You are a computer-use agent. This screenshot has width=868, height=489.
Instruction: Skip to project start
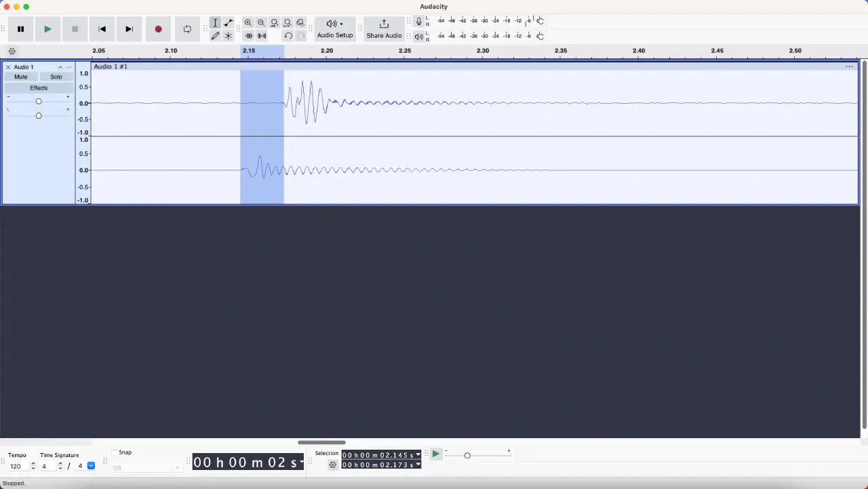102,29
